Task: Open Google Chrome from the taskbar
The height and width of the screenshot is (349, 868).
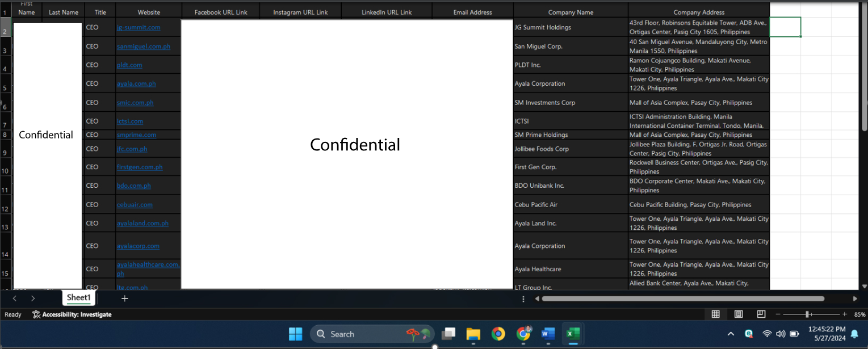Action: pos(498,334)
